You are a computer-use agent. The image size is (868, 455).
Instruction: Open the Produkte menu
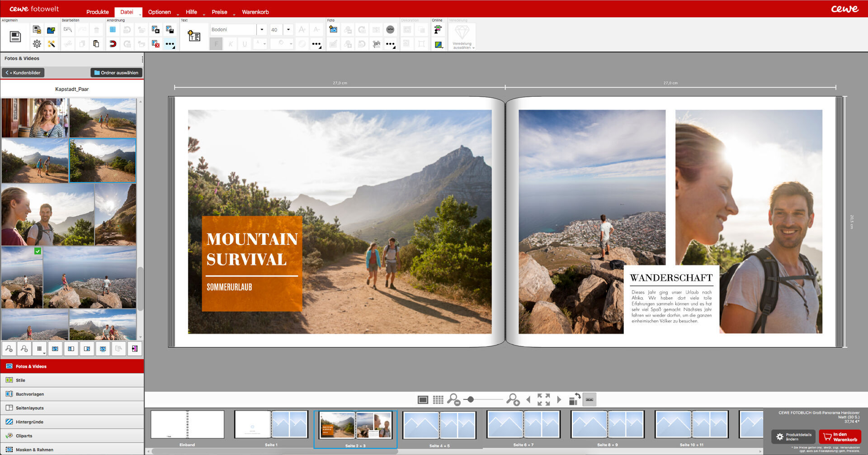click(98, 12)
